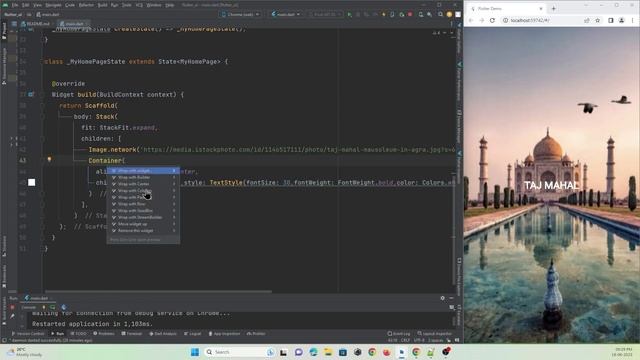Select Wrap with SizedBox in the popup

pos(143,211)
